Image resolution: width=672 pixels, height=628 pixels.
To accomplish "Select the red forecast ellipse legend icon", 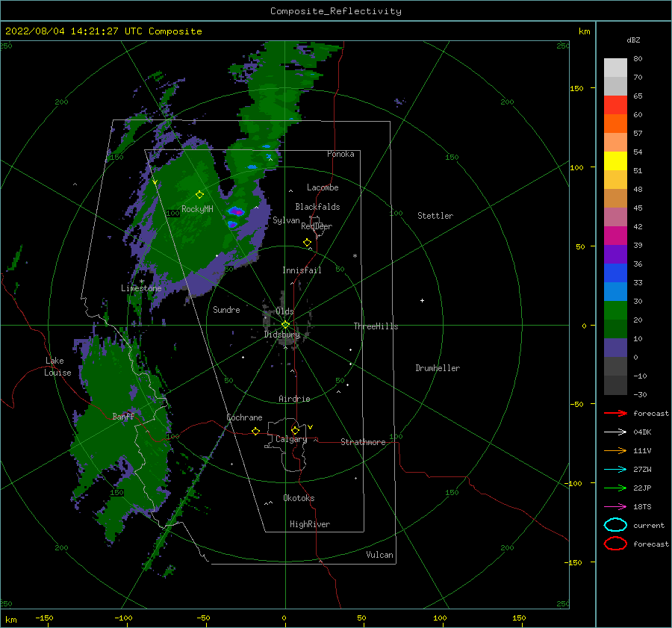I will click(615, 544).
